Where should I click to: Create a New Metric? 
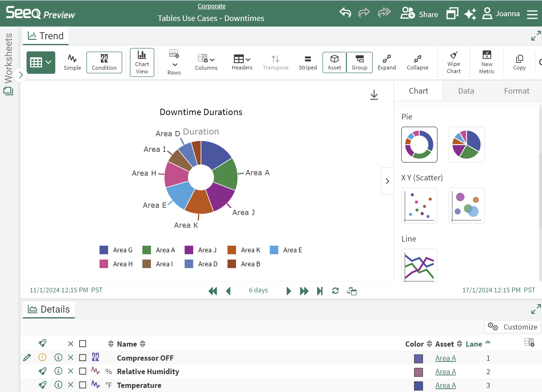[487, 62]
